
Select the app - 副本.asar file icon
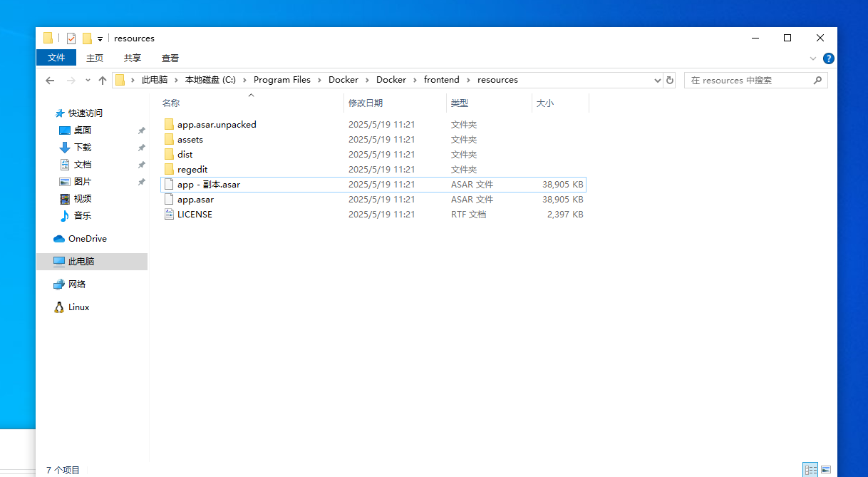point(169,185)
